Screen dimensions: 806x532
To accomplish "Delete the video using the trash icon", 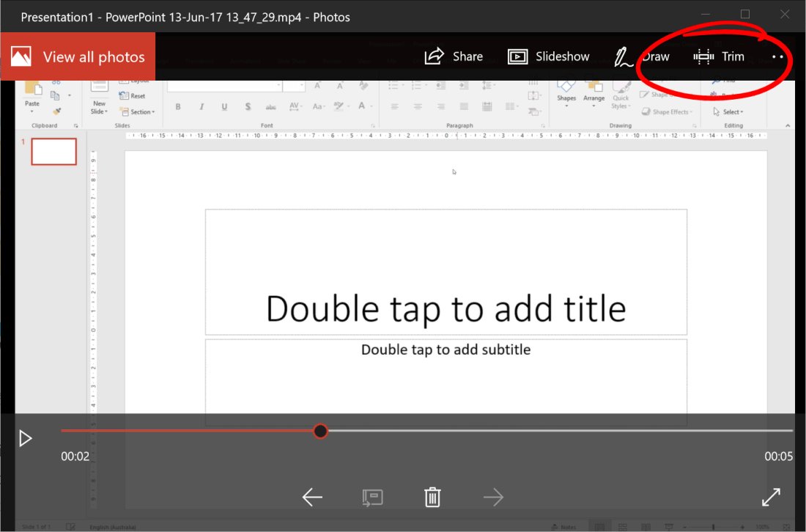I will [x=432, y=497].
